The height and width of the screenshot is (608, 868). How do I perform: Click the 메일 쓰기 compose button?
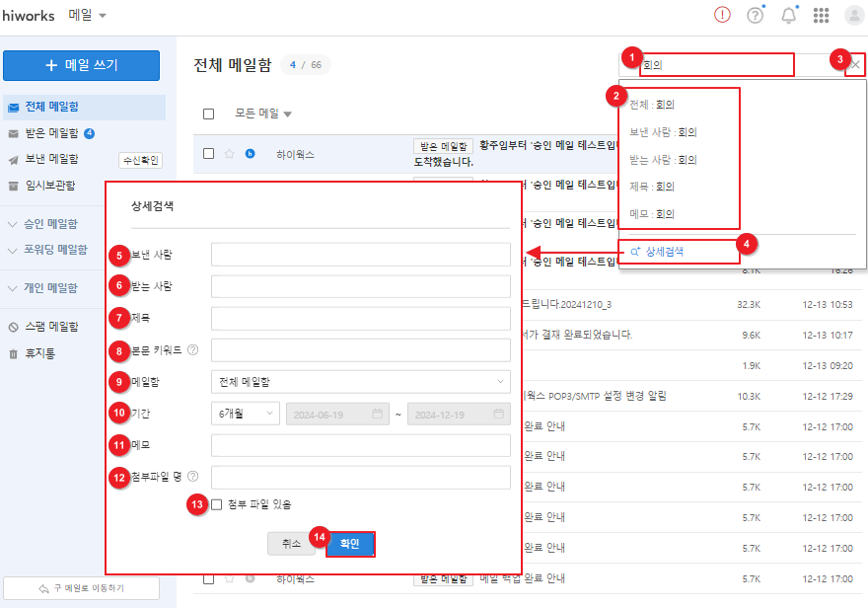click(x=81, y=65)
